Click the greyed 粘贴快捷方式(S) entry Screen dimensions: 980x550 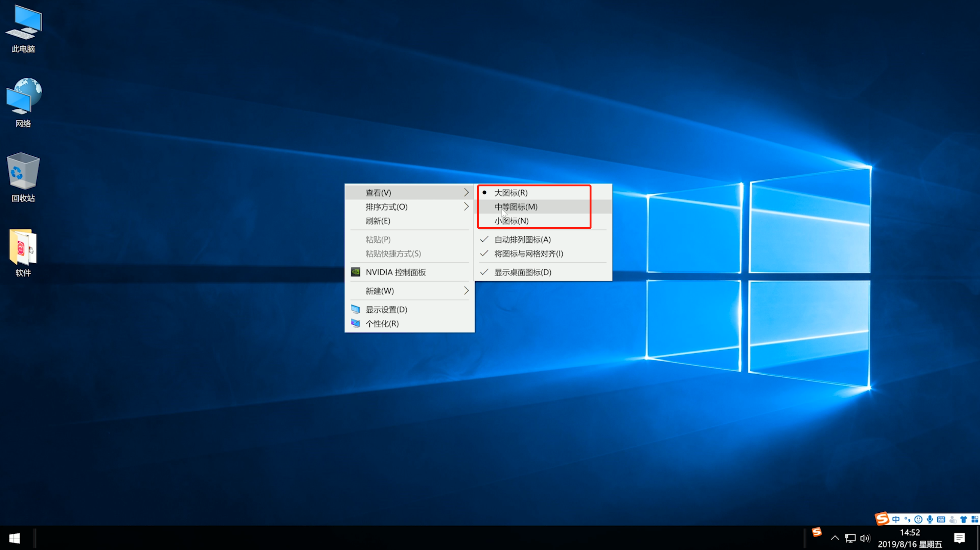coord(409,253)
